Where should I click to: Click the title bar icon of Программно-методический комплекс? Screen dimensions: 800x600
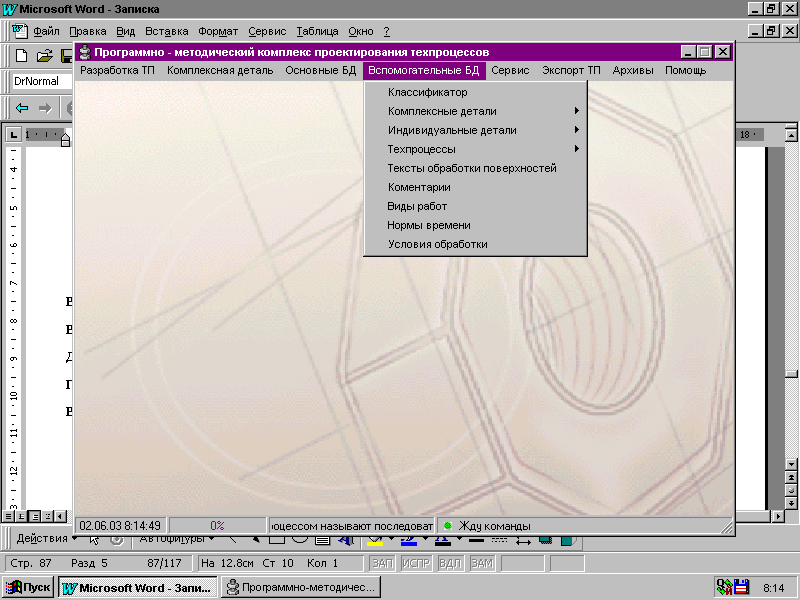coord(85,52)
